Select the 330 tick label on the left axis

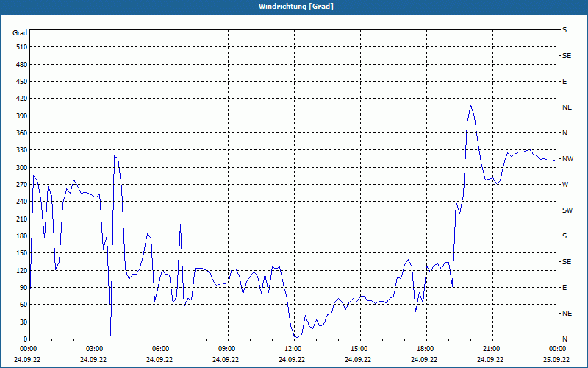click(x=21, y=150)
